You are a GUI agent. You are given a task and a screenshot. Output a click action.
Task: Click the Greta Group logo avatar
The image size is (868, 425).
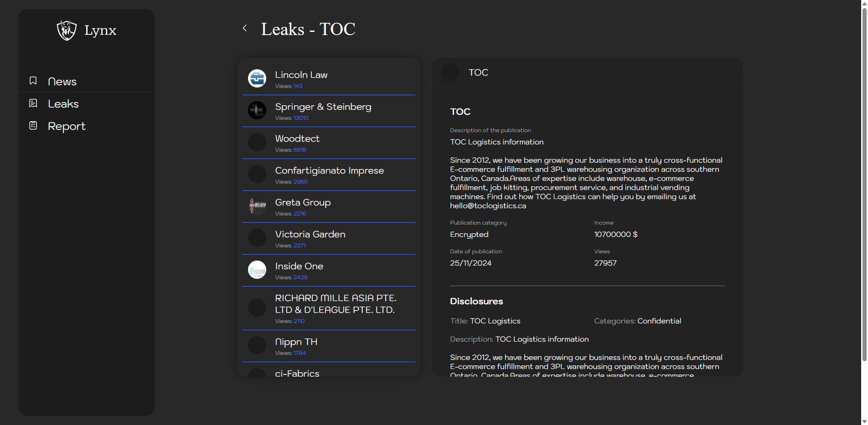coord(257,206)
